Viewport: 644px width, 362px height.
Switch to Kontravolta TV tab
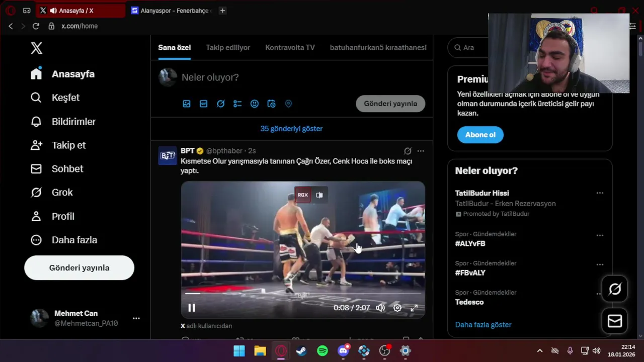[x=290, y=48]
